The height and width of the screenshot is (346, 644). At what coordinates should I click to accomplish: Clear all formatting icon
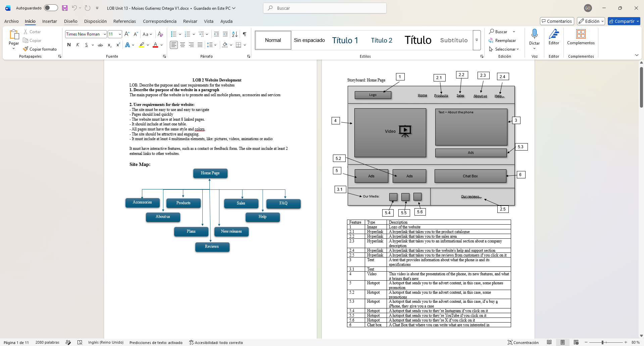tap(160, 34)
